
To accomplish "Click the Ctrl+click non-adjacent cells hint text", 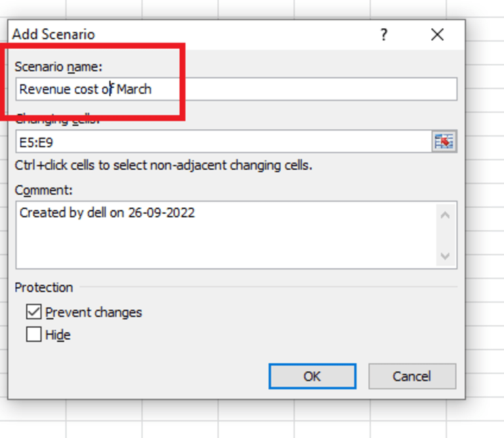I will 163,165.
